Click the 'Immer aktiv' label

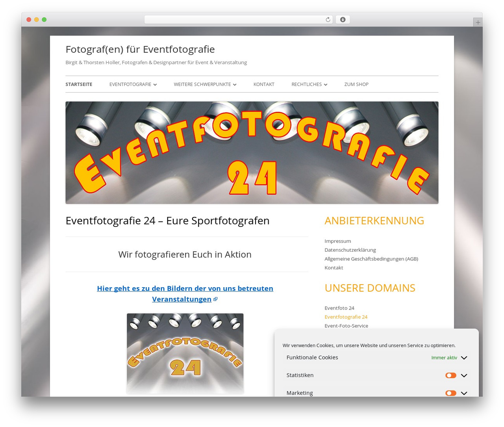click(444, 358)
